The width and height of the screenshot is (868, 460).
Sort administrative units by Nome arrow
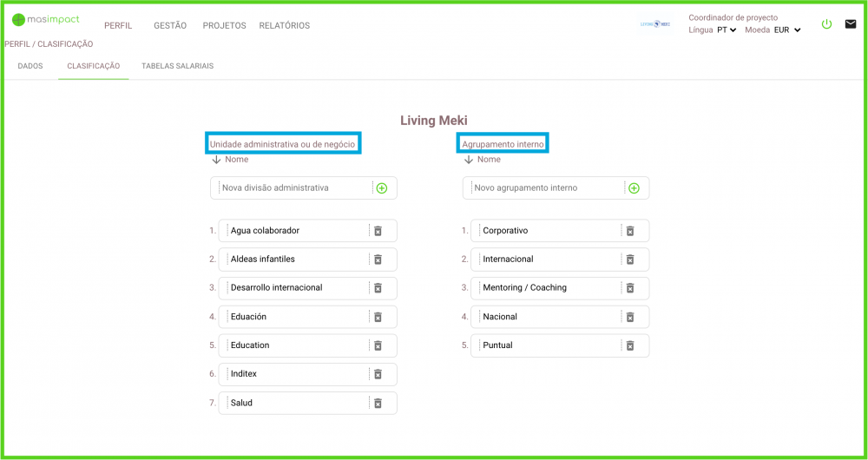click(x=216, y=160)
